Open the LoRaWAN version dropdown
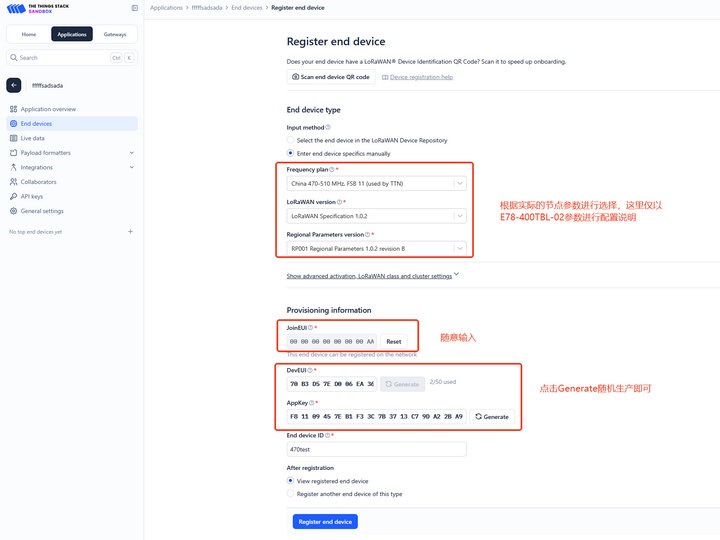The image size is (720, 540). pos(376,216)
